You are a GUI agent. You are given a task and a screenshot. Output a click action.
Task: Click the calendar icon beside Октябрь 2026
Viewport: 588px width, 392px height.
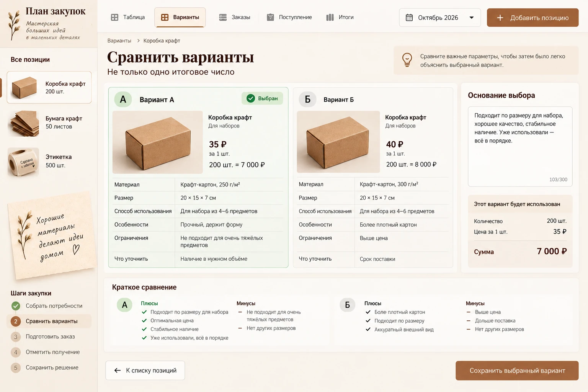pyautogui.click(x=409, y=18)
